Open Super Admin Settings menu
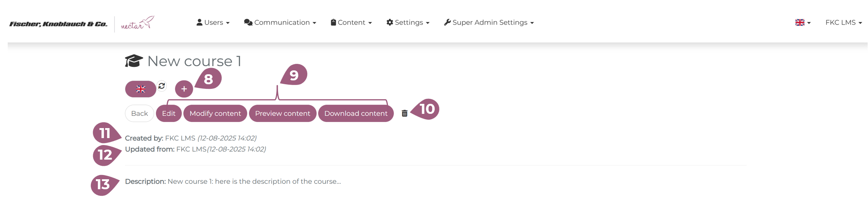The width and height of the screenshot is (868, 205). coord(489,23)
